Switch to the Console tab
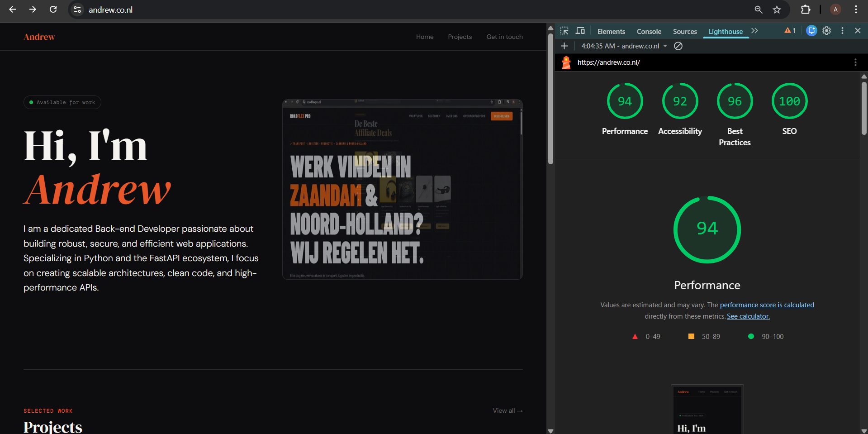868x434 pixels. click(x=649, y=31)
